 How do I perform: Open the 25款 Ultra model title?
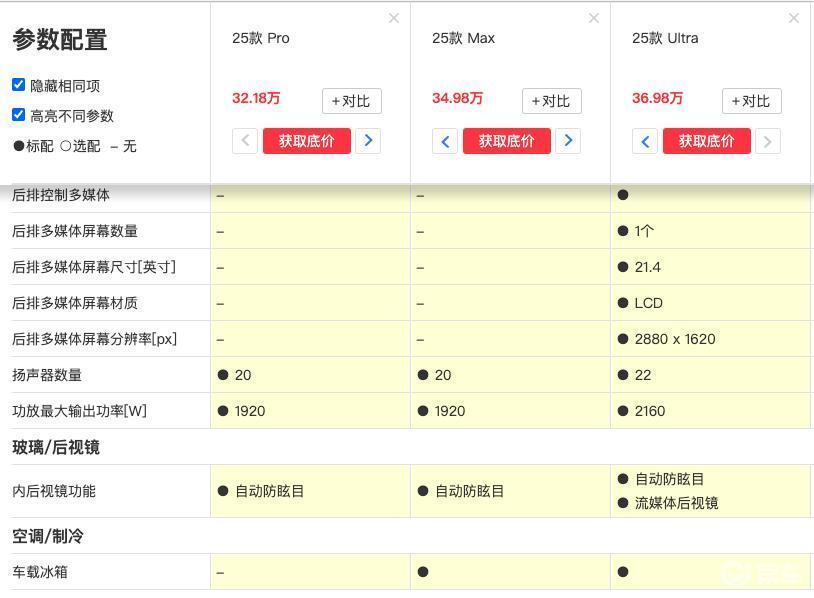pyautogui.click(x=665, y=38)
